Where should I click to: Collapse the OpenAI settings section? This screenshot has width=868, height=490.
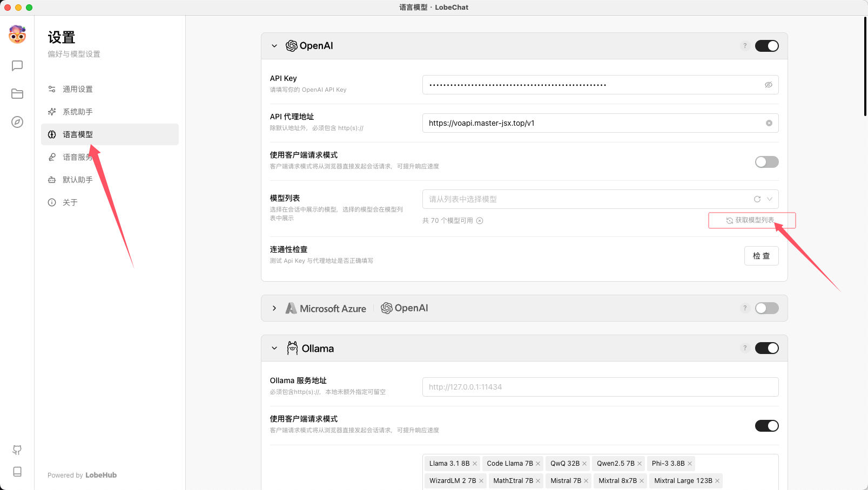click(x=274, y=46)
